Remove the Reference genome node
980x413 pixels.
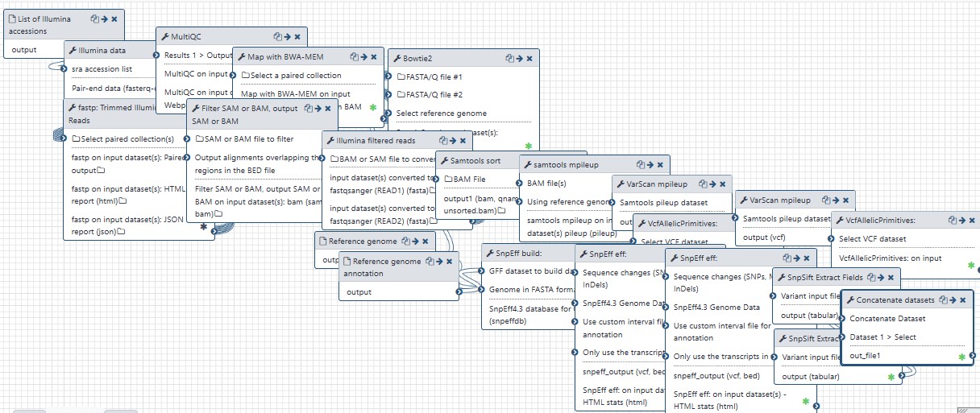click(x=427, y=242)
